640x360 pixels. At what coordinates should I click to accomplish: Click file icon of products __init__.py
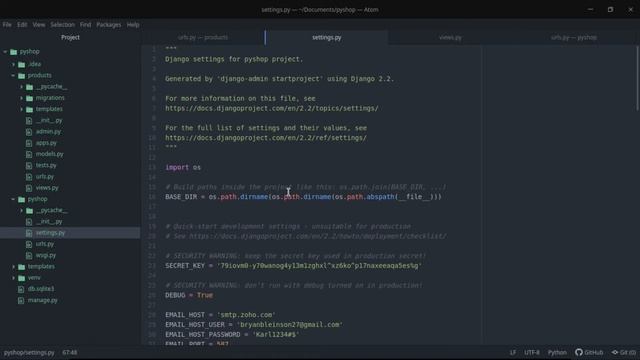pyautogui.click(x=29, y=121)
